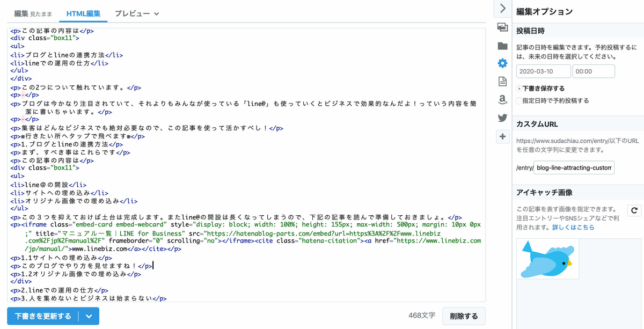
Task: Click the line <p>1.ブログとlineの連携方法</p>
Action: tap(67, 144)
